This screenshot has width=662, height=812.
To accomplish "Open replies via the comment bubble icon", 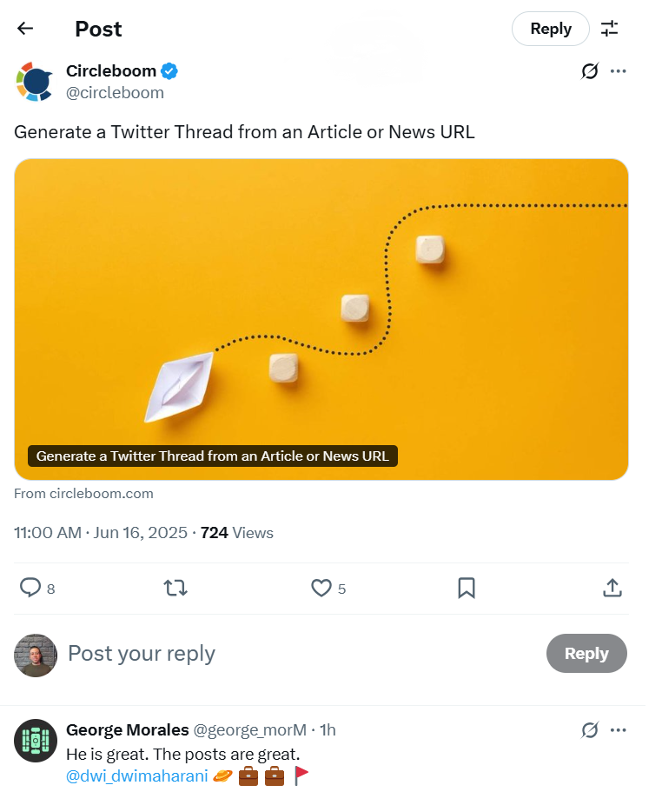I will click(x=28, y=588).
